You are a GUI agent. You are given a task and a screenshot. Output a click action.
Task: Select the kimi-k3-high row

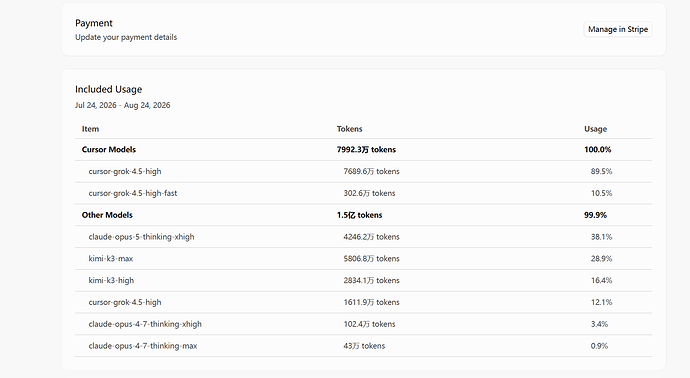point(363,280)
